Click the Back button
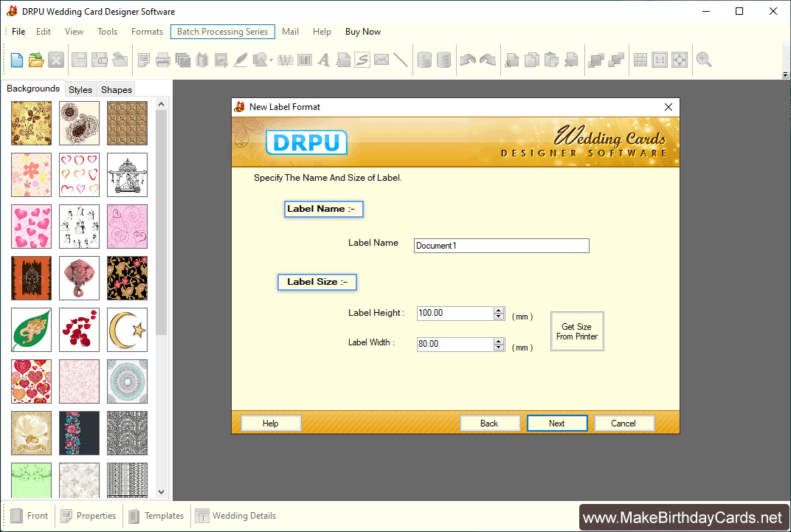Image resolution: width=791 pixels, height=532 pixels. coord(489,423)
